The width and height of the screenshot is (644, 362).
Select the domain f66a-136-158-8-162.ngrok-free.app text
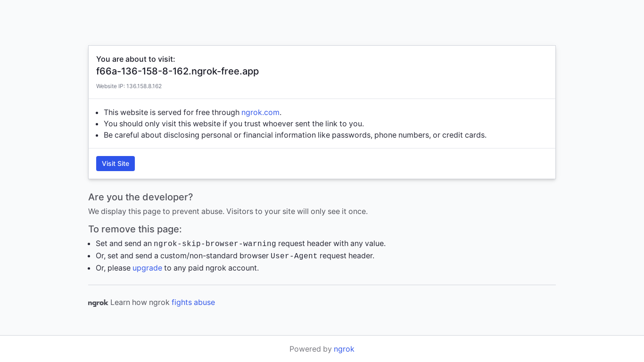tap(177, 71)
